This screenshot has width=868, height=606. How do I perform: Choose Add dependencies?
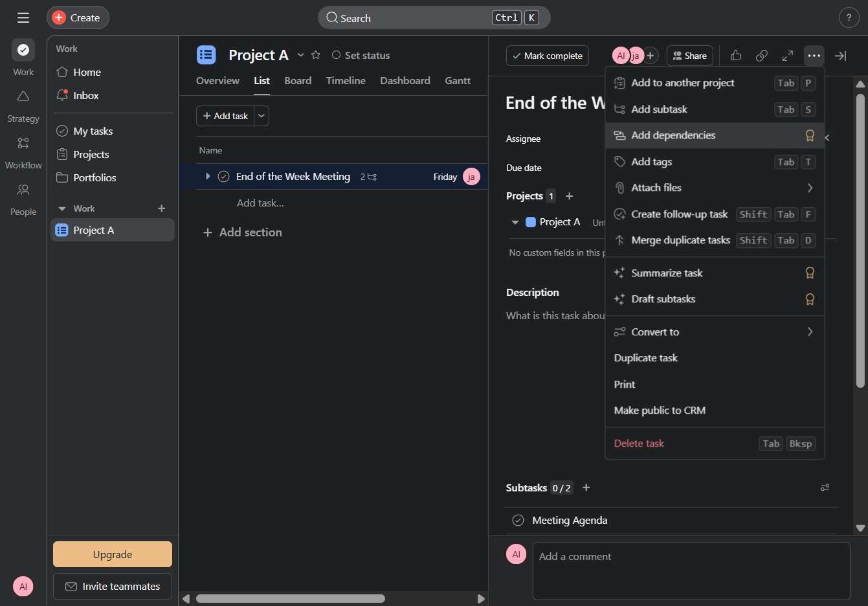tap(715, 135)
